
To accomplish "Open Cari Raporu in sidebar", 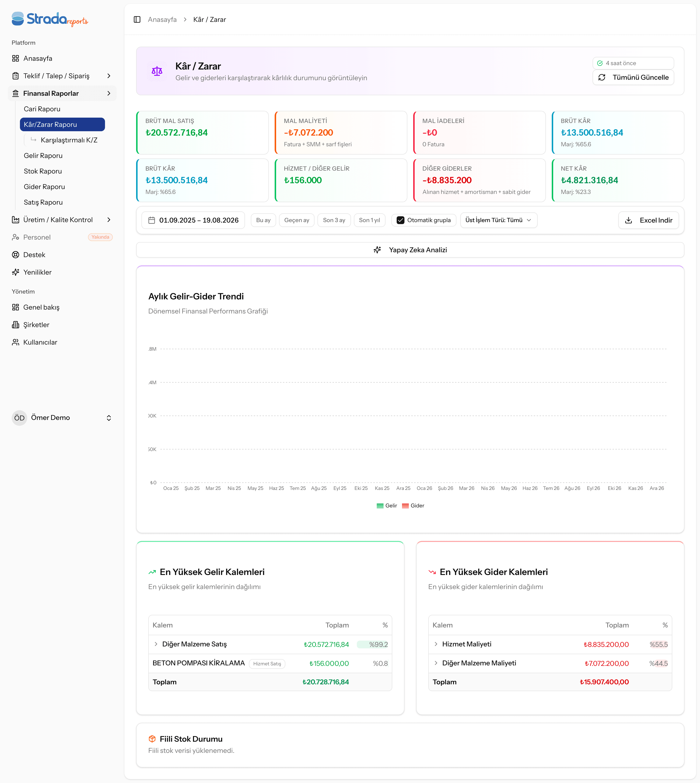I will [62, 109].
